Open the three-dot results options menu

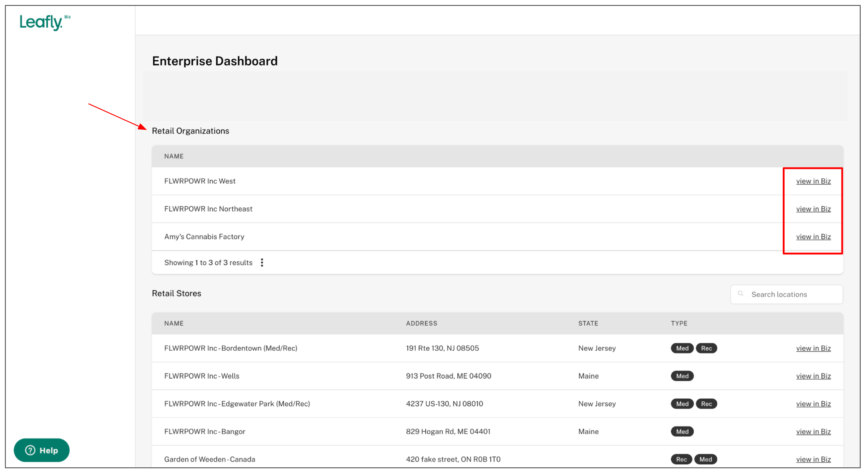262,262
